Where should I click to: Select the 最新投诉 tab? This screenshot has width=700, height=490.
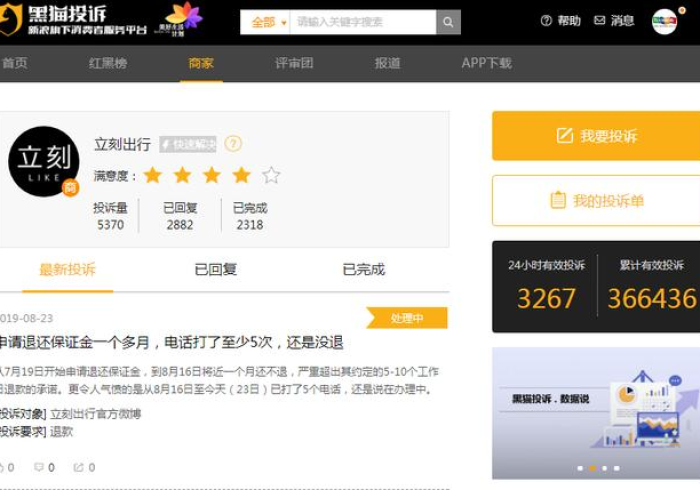(68, 269)
